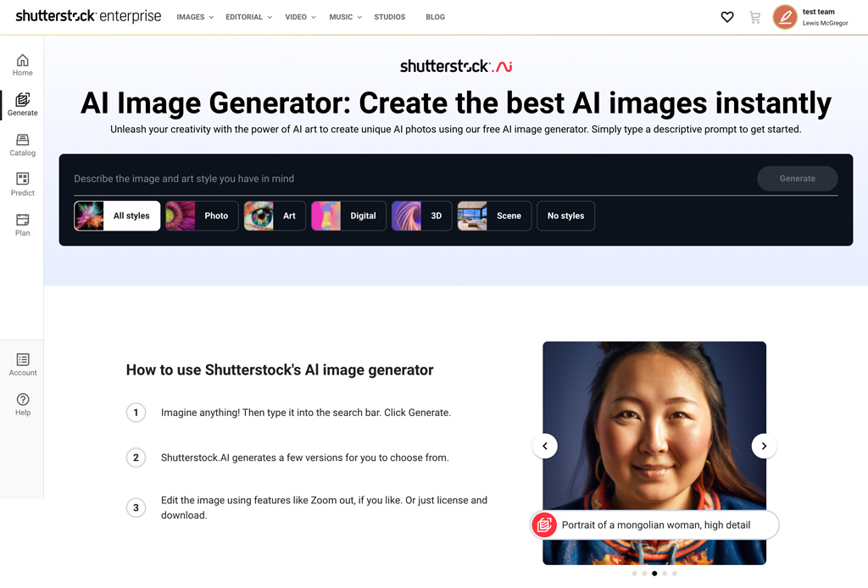This screenshot has height=588, width=868.
Task: Select the Catalog sidebar icon
Action: (x=22, y=141)
